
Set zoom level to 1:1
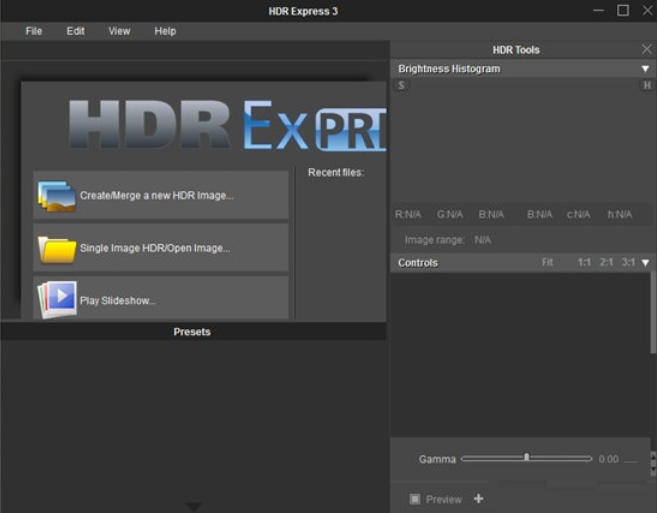pos(584,263)
